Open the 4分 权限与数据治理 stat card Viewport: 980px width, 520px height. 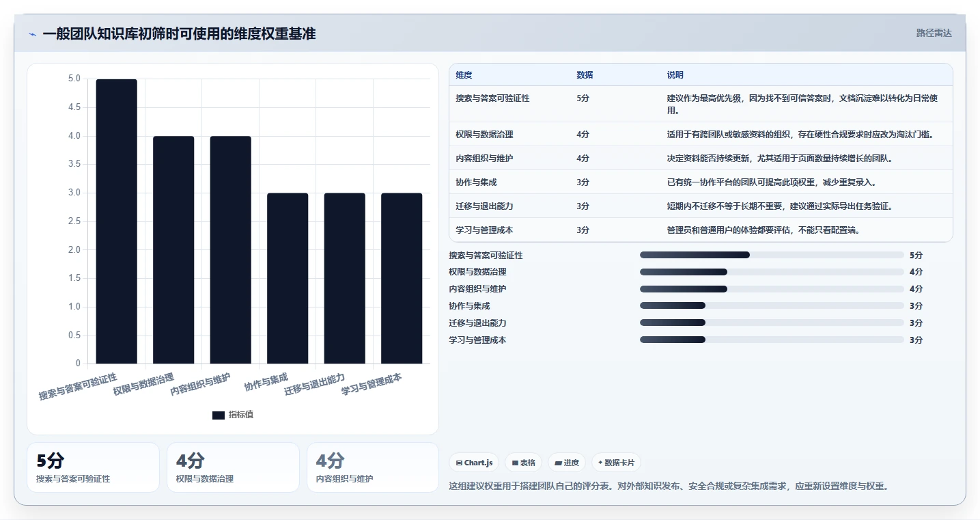(x=233, y=467)
